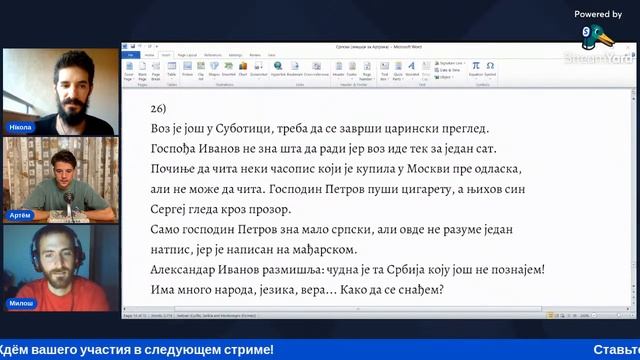Select Артём's video thumbnail
Screen dimensions: 640x360
click(x=61, y=180)
